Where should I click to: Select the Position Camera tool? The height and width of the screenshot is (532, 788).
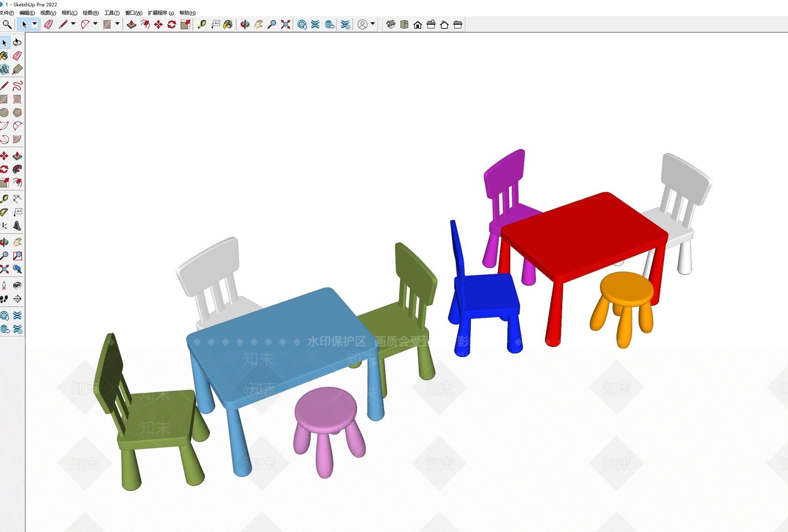[4, 285]
